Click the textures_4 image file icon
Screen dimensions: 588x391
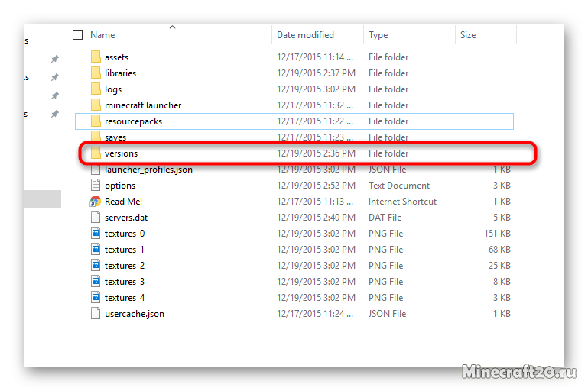(96, 298)
